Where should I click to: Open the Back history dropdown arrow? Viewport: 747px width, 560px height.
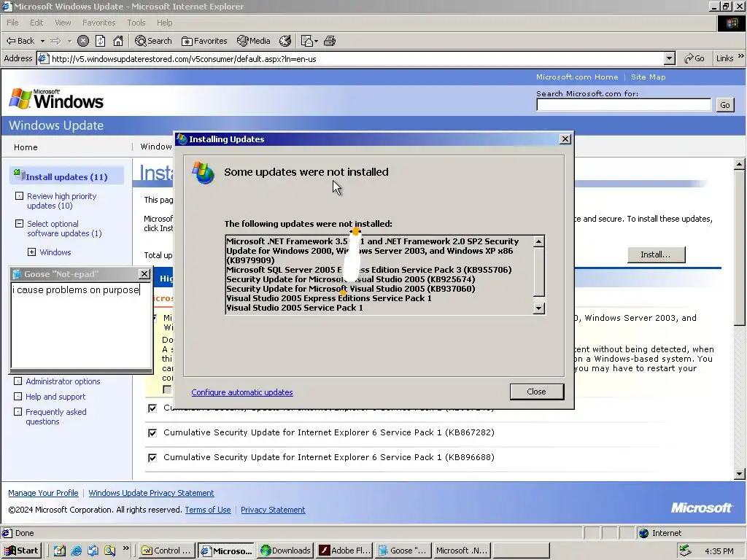[x=42, y=41]
